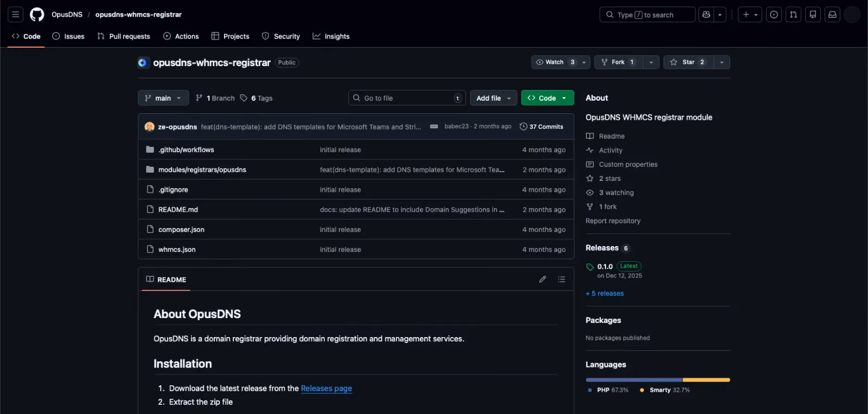Open the notifications inbox icon
Viewport: 868px width, 414px height.
[832, 15]
